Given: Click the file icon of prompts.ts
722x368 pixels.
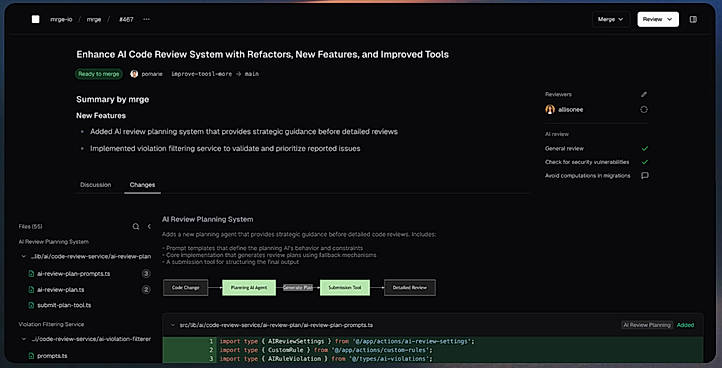Looking at the screenshot, I should tap(31, 356).
